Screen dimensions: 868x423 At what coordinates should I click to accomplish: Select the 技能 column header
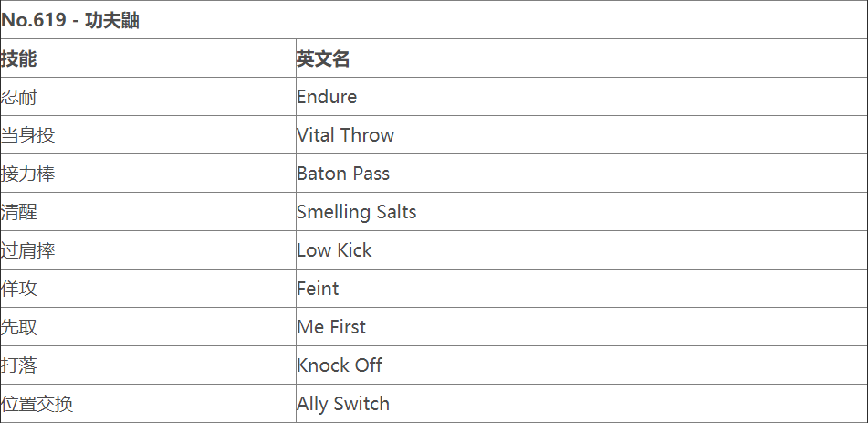tap(19, 58)
